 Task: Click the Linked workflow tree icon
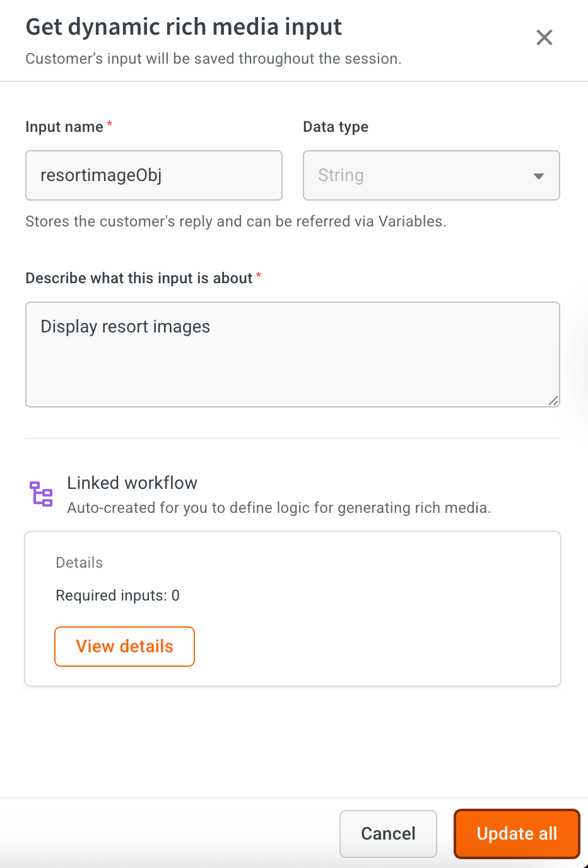coord(42,494)
